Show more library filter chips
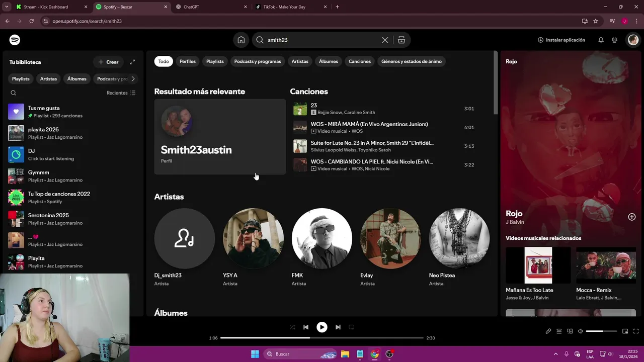The image size is (644, 362). pyautogui.click(x=133, y=78)
